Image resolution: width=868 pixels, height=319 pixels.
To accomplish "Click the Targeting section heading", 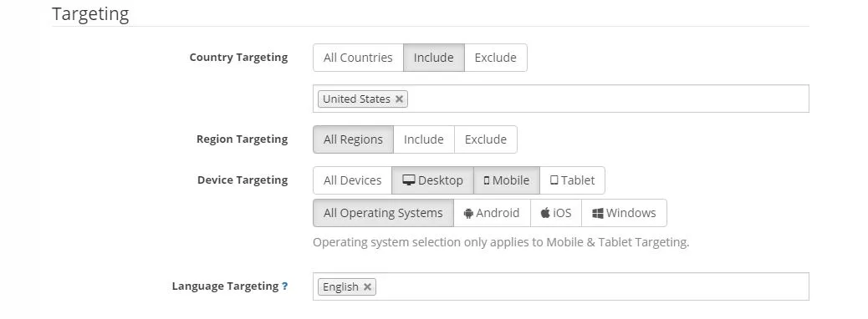I will [x=90, y=14].
